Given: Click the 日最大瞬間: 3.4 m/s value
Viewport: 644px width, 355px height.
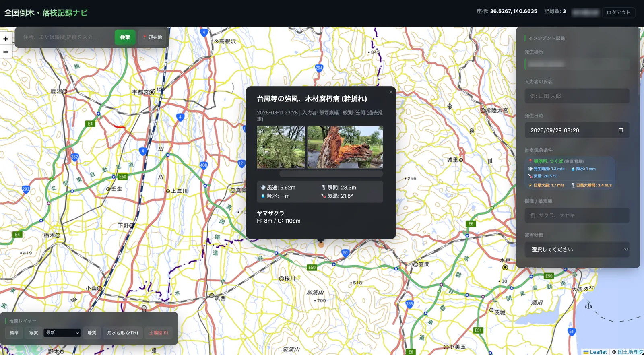Looking at the screenshot, I should click(x=592, y=185).
